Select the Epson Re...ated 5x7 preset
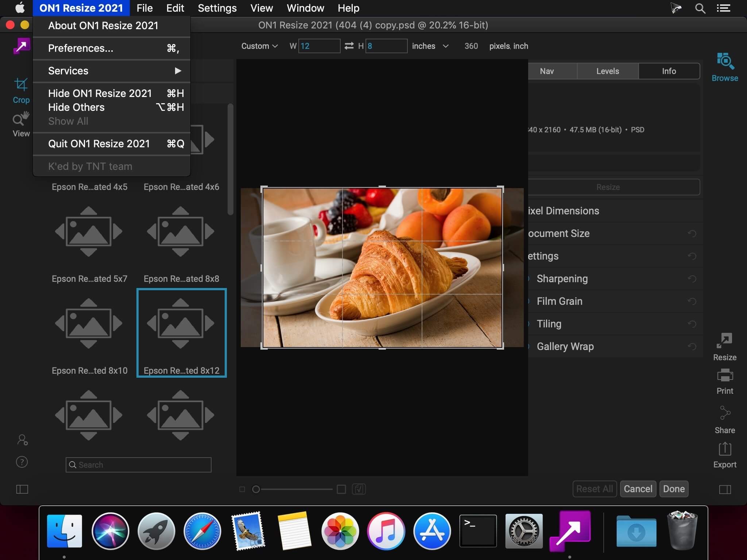 coord(89,241)
